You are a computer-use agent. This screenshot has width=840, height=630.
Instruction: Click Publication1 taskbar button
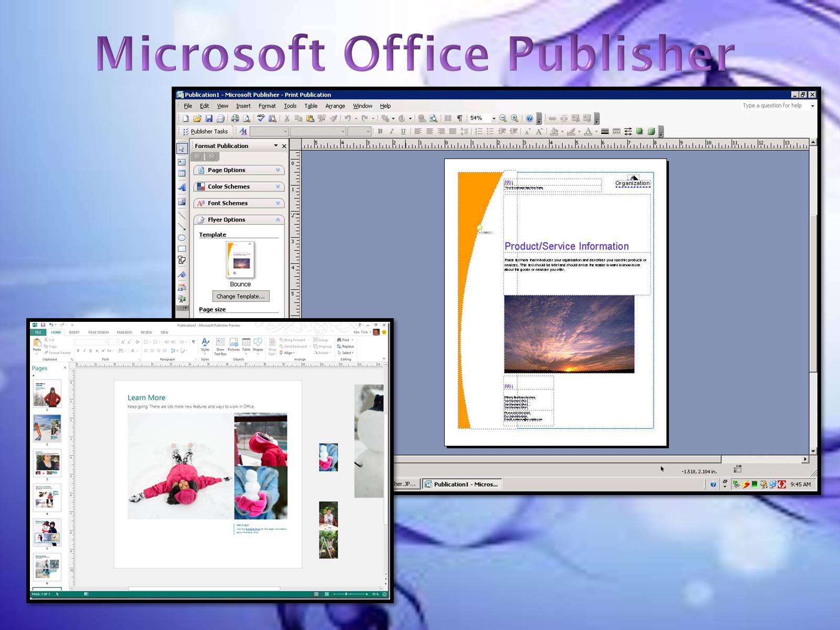pyautogui.click(x=461, y=484)
